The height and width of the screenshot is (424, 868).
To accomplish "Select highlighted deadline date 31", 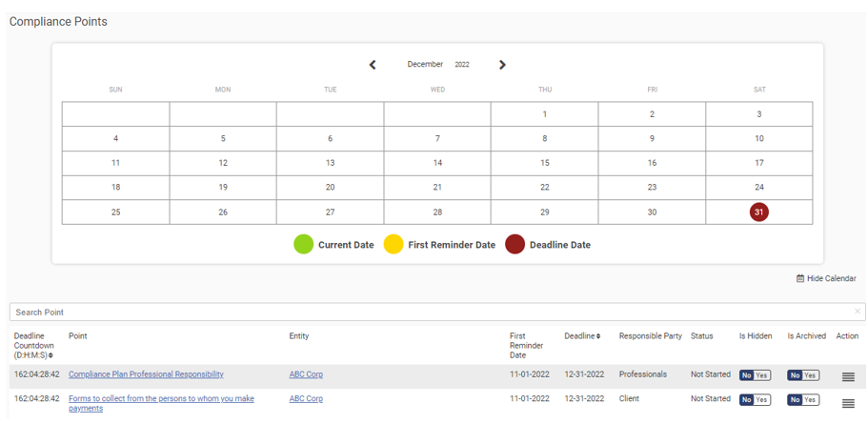I will 758,212.
